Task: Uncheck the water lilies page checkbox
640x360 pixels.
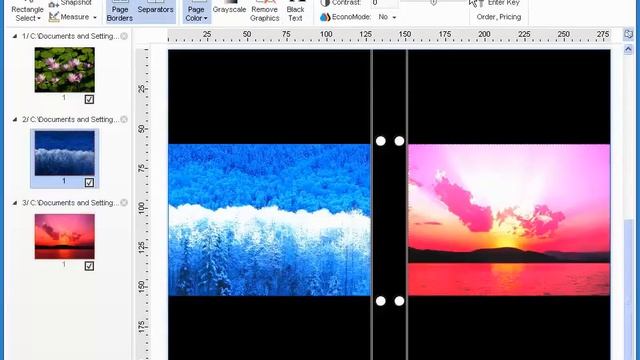Action: pos(89,99)
